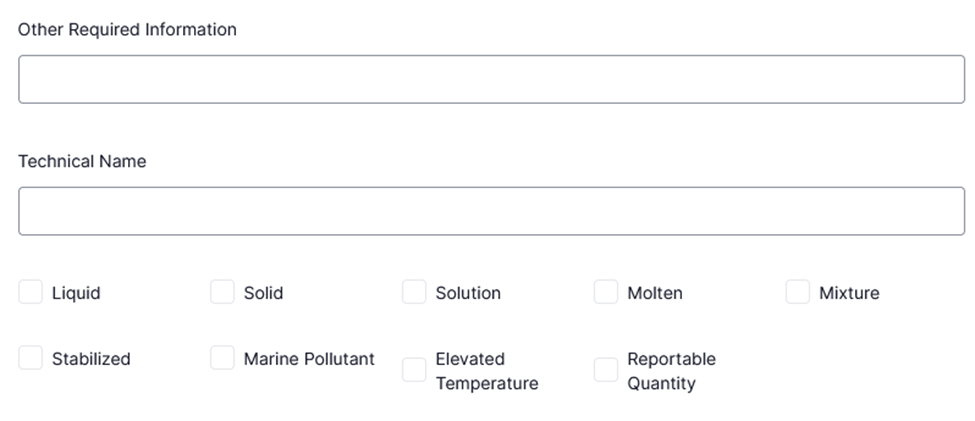Click the 'Other Required Information' heading label
The width and height of the screenshot is (975, 421).
(127, 29)
